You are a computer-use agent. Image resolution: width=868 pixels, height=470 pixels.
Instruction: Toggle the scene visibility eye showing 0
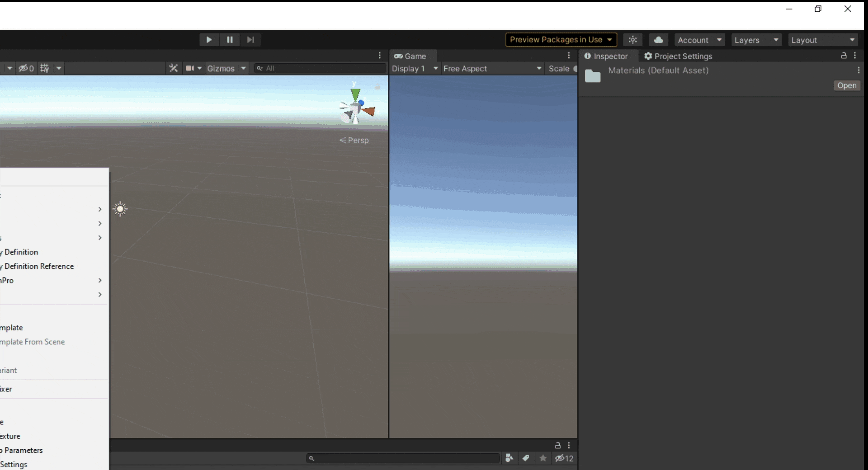coord(26,68)
